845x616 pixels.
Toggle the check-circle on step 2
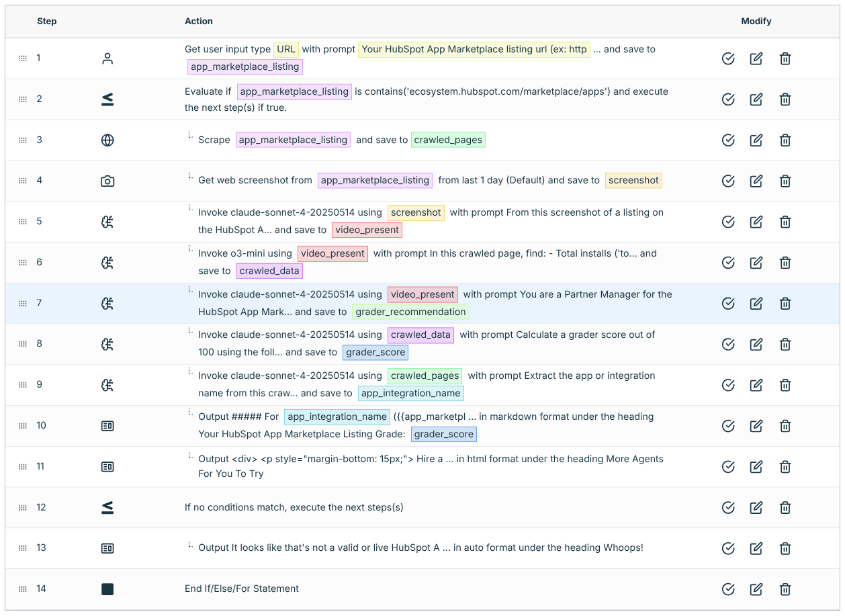[728, 99]
